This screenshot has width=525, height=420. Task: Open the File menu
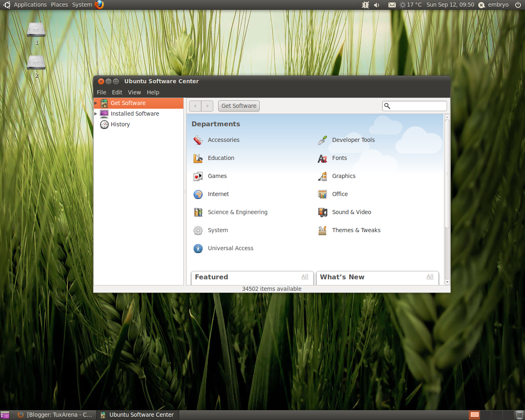pos(101,92)
